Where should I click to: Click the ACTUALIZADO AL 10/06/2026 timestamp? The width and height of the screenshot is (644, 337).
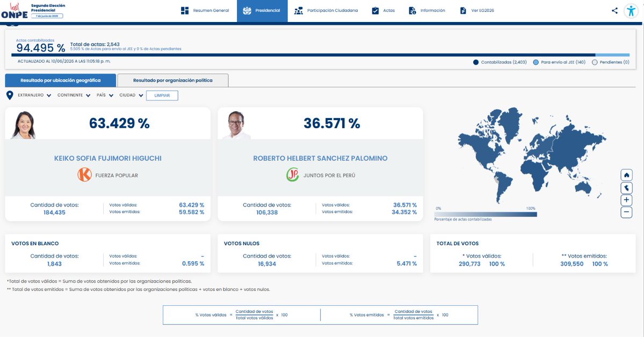64,61
